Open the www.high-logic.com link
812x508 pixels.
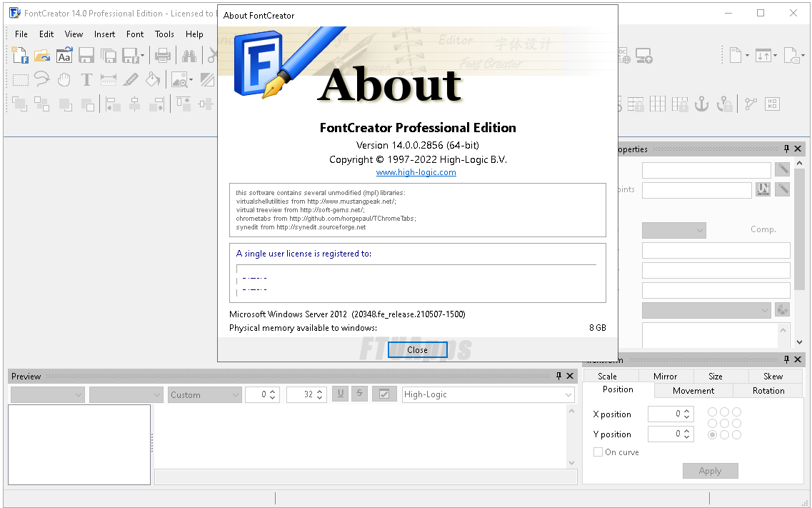click(x=416, y=172)
